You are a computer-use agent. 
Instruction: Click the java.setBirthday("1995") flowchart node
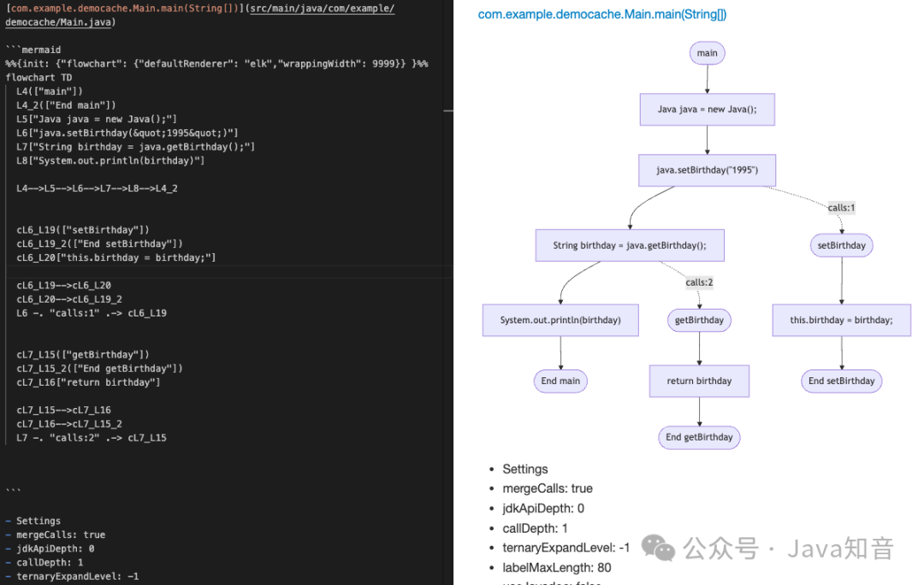click(x=707, y=170)
